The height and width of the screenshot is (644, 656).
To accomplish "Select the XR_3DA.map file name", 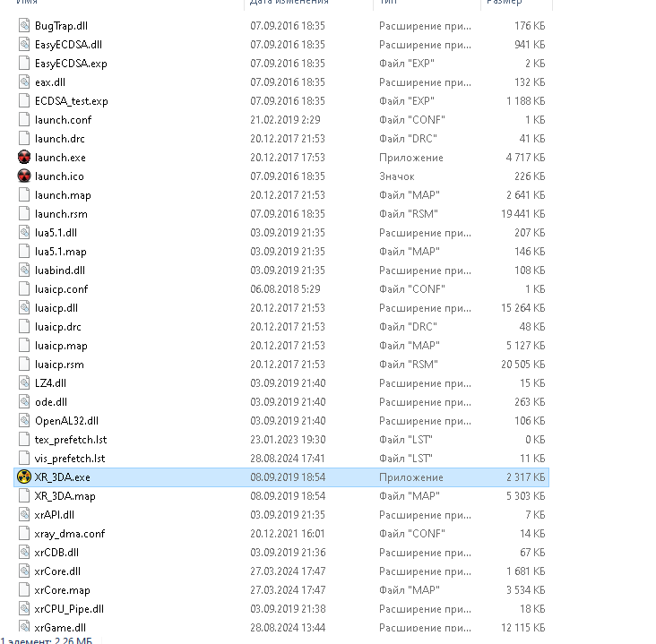I will [x=65, y=496].
